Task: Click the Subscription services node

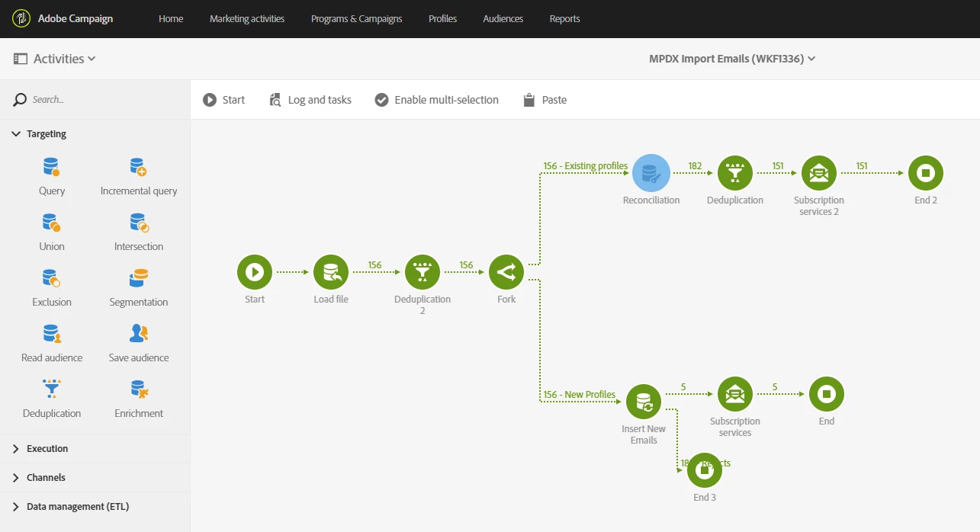Action: click(735, 394)
